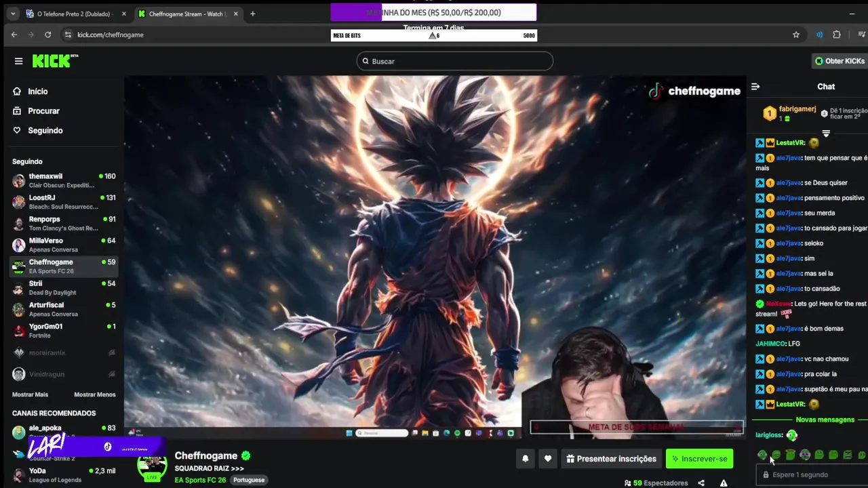Open MillaVerso channel in sidebar

tap(64, 245)
